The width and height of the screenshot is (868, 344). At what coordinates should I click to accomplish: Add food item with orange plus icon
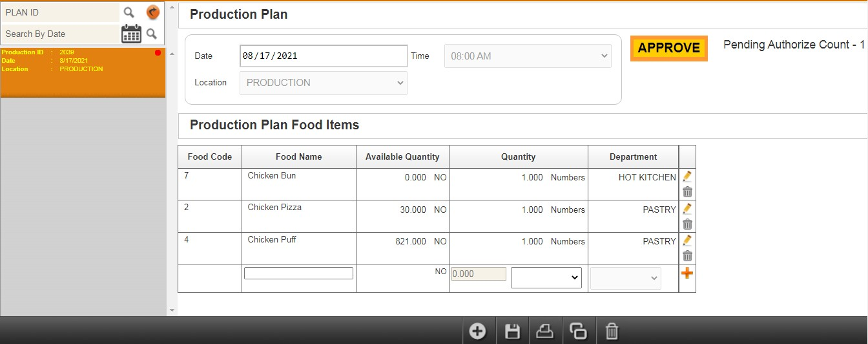(x=687, y=274)
